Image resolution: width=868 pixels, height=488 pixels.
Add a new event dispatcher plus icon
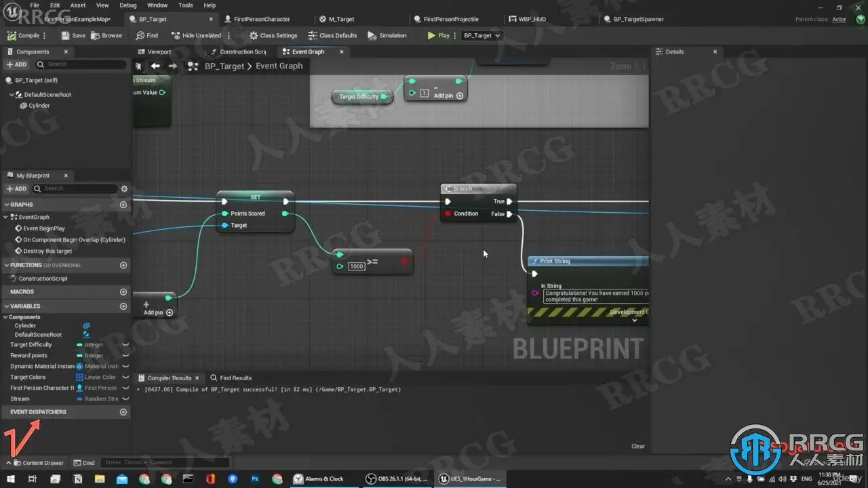tap(123, 412)
